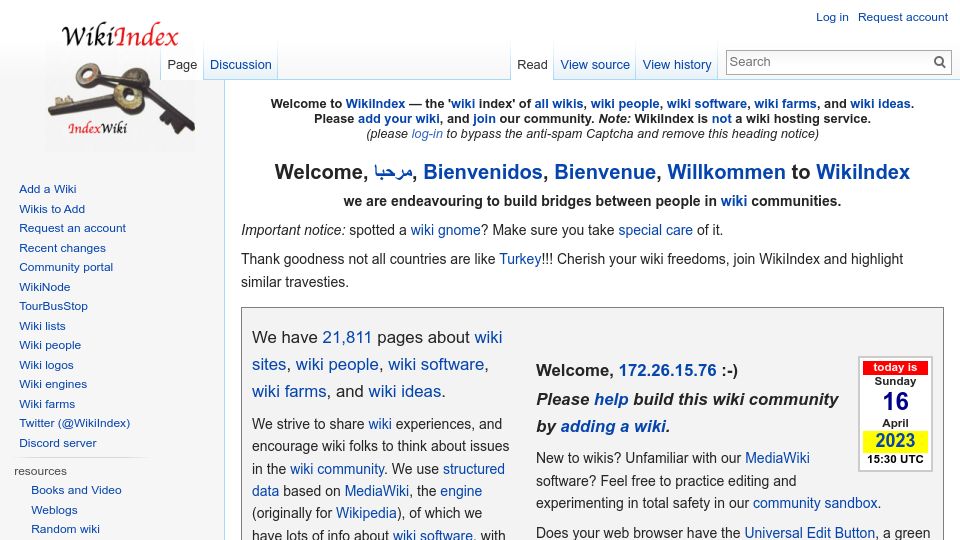Open Wiki logos in the sidebar
Image resolution: width=960 pixels, height=540 pixels.
click(47, 365)
